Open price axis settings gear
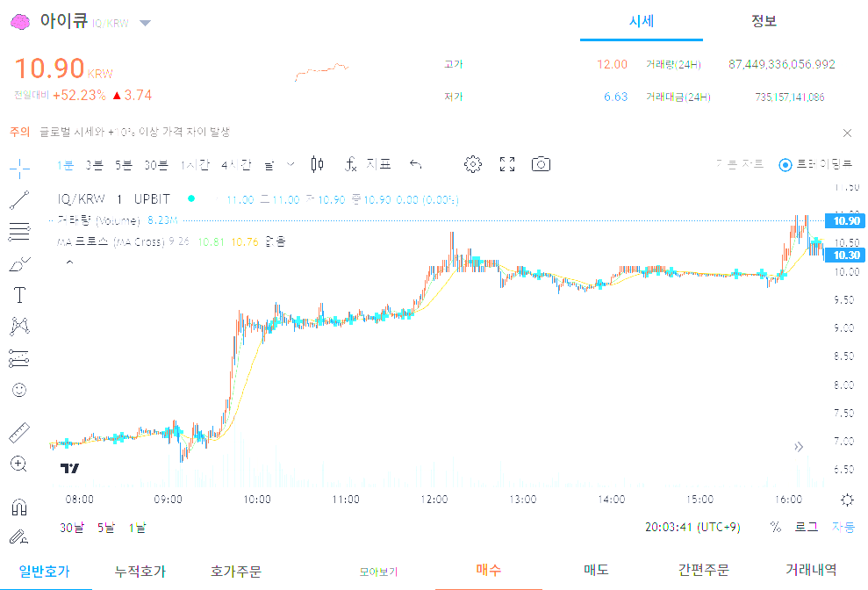 pyautogui.click(x=847, y=500)
